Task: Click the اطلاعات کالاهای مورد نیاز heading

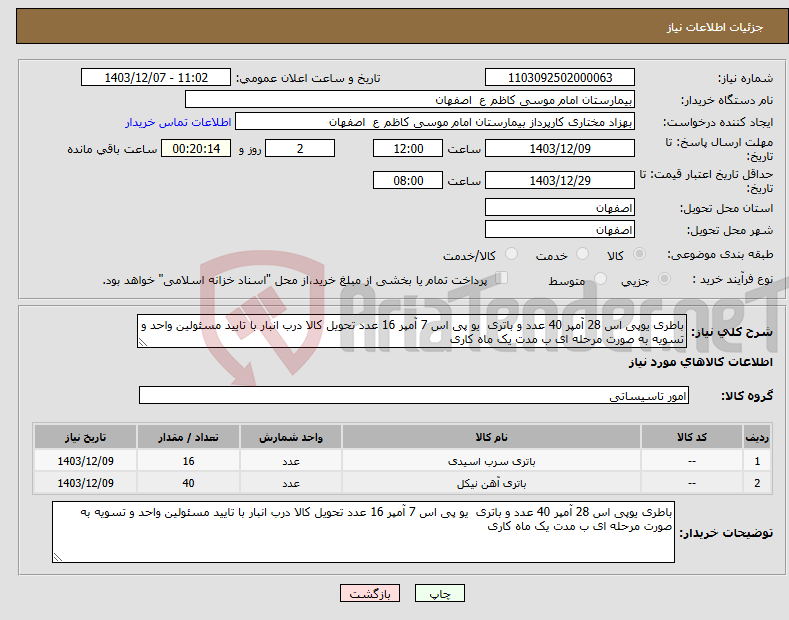Action: [x=700, y=362]
